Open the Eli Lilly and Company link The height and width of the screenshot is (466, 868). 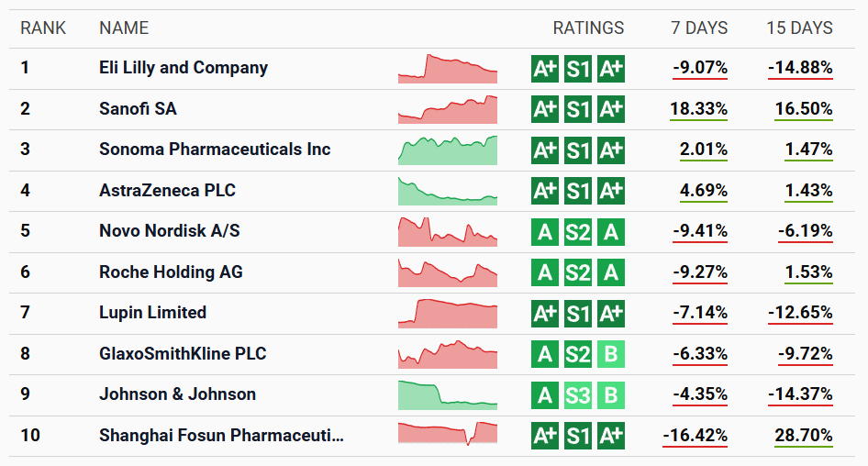[x=184, y=68]
